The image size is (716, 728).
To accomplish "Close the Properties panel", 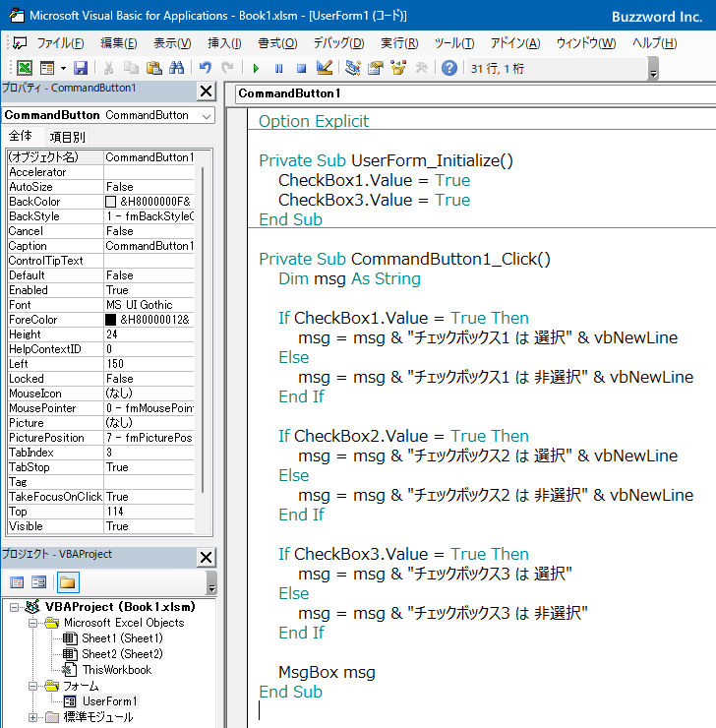I will pyautogui.click(x=206, y=91).
